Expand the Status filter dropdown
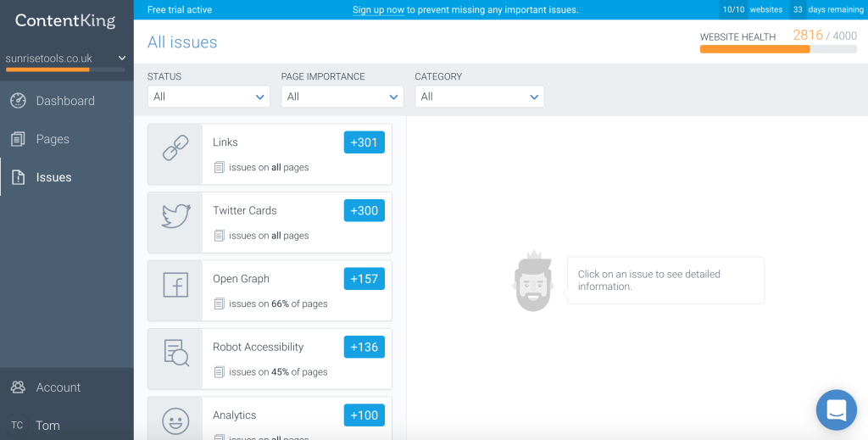 click(x=209, y=97)
